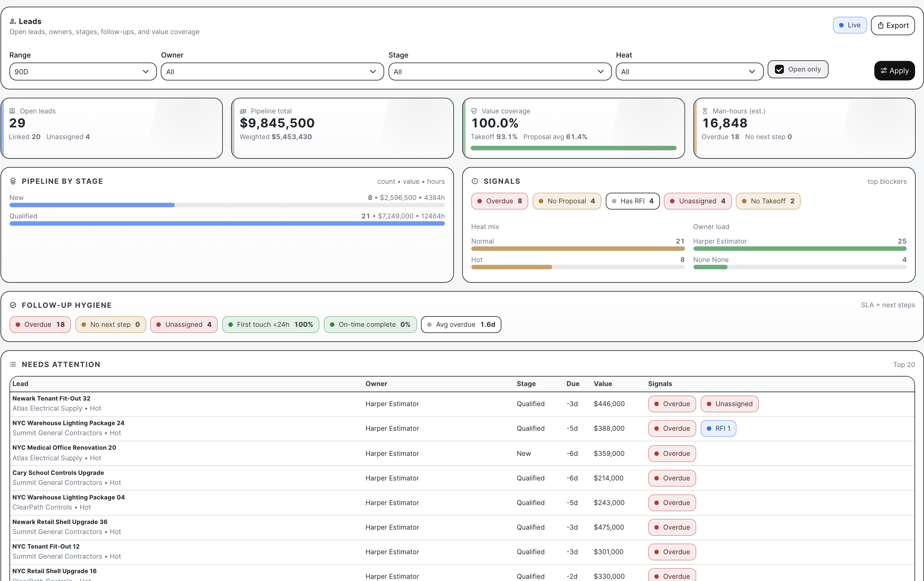Click the Stage column header
924x581 pixels.
pos(526,384)
